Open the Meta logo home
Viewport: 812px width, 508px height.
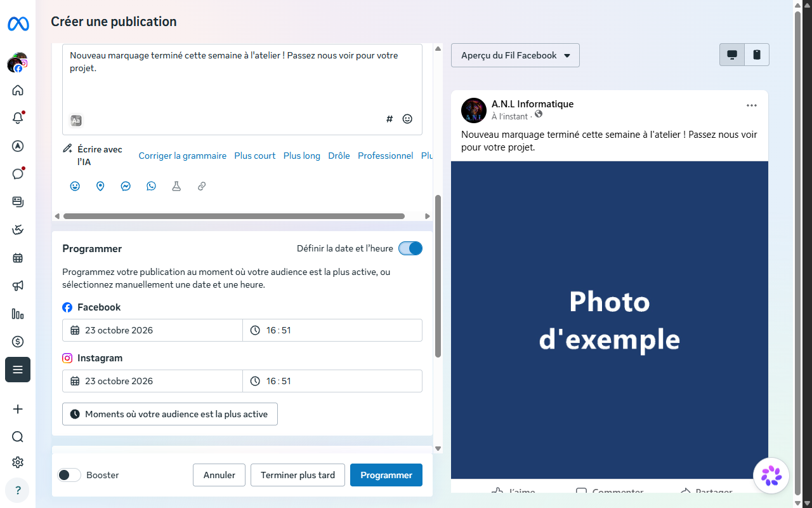[18, 24]
